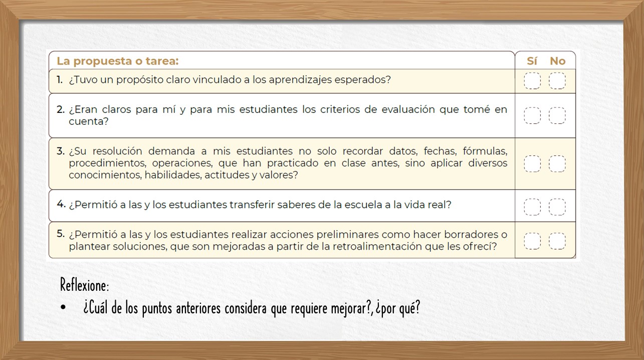Click the reflection question '¿Cuál de los puntos anteriores...'
This screenshot has height=360, width=644.
click(x=252, y=308)
